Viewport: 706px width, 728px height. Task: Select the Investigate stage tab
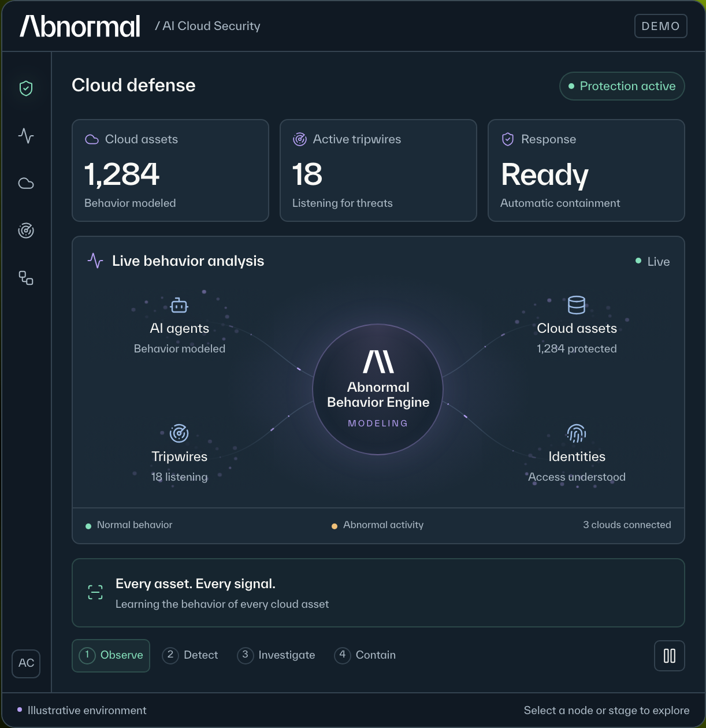pyautogui.click(x=276, y=655)
